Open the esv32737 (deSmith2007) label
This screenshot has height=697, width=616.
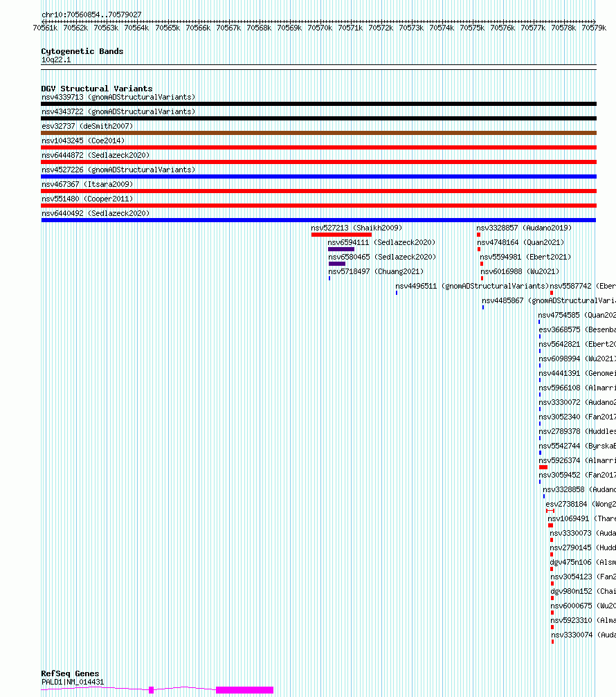[x=87, y=126]
